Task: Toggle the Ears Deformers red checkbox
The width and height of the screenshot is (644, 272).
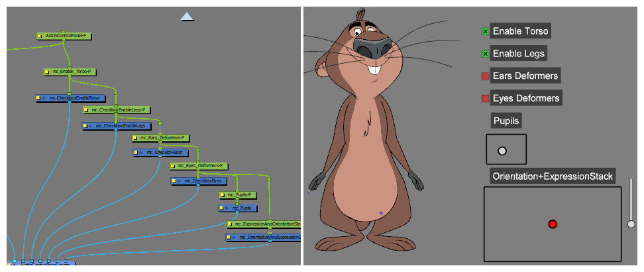Action: [486, 76]
